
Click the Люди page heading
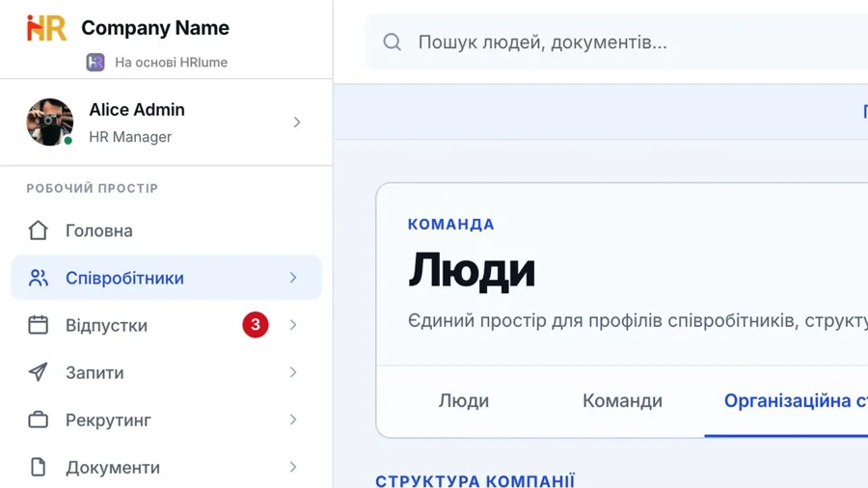(472, 271)
